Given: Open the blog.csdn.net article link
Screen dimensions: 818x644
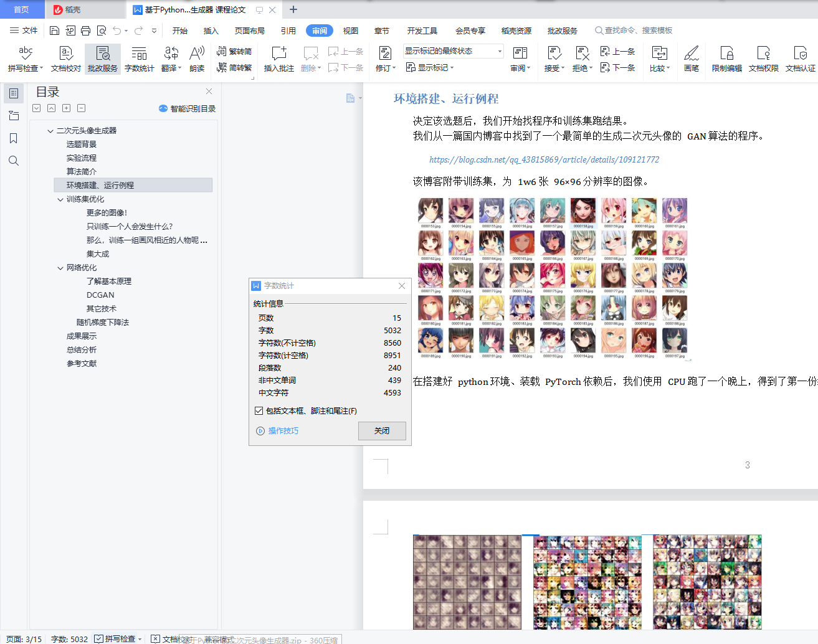Looking at the screenshot, I should (544, 159).
